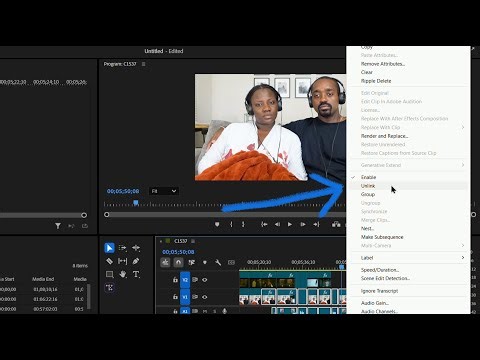Select the Pen tool
The height and width of the screenshot is (360, 480).
pyautogui.click(x=136, y=261)
